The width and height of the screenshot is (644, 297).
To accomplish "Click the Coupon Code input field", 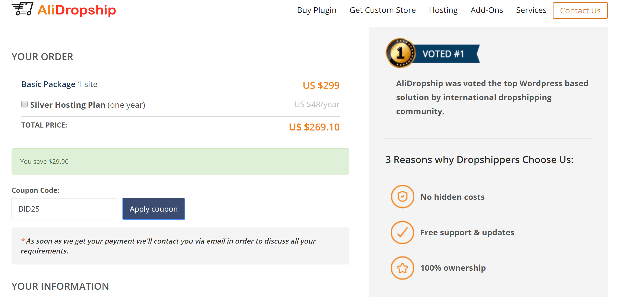I will [x=64, y=209].
